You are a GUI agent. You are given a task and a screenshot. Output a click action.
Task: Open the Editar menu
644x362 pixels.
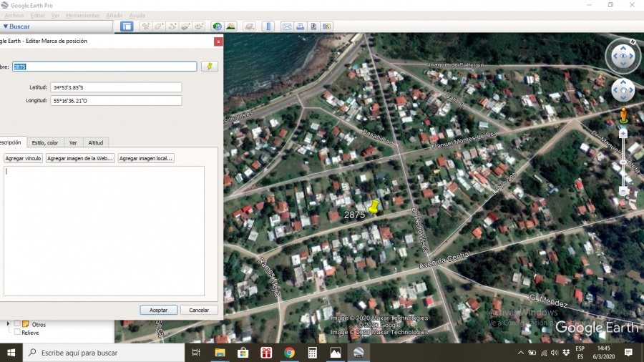coord(37,16)
